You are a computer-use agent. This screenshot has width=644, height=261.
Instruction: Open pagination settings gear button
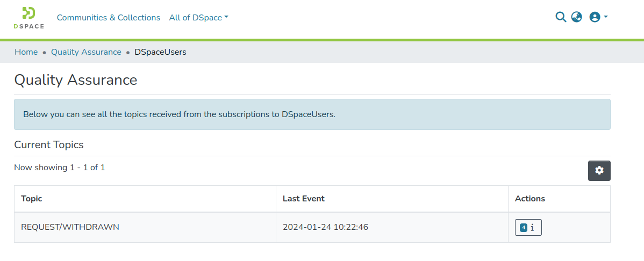coord(599,171)
